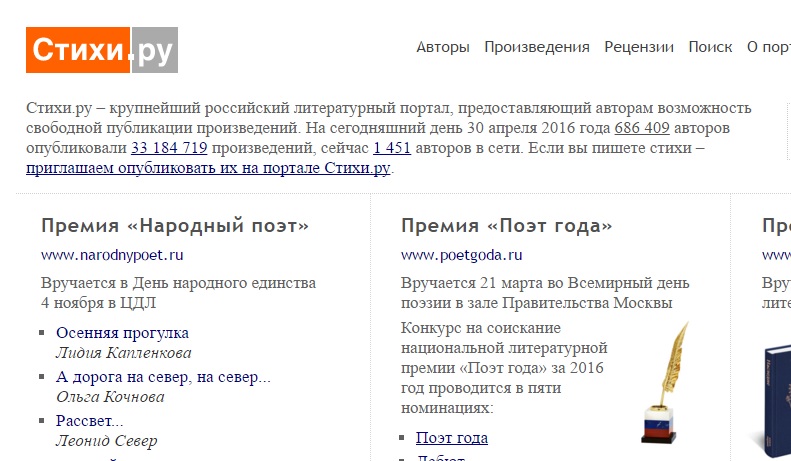This screenshot has height=461, width=791.
Task: Click author name Леонид Север
Action: pyautogui.click(x=106, y=441)
